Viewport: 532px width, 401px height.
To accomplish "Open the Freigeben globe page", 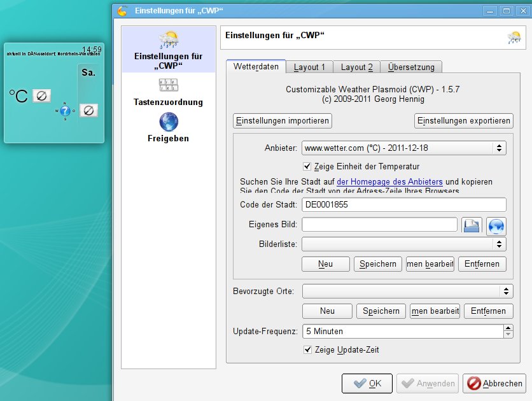I will click(168, 127).
